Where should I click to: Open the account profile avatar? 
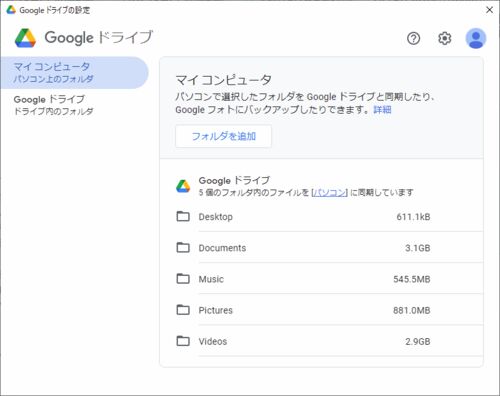pyautogui.click(x=476, y=38)
